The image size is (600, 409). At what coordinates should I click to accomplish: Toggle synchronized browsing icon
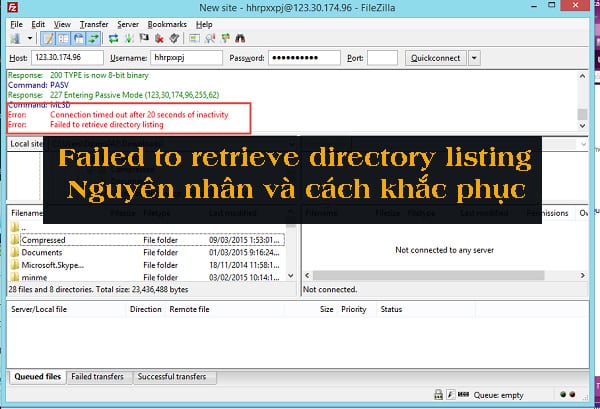tap(226, 38)
